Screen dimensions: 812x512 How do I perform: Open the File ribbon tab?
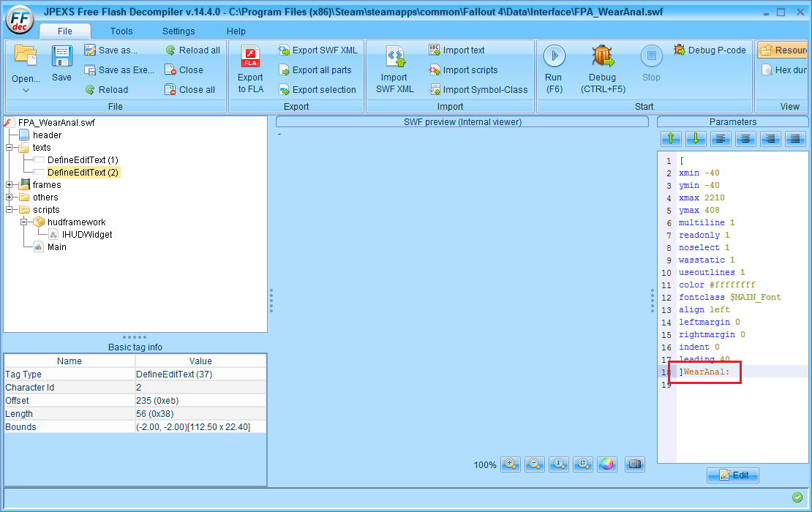tap(64, 31)
